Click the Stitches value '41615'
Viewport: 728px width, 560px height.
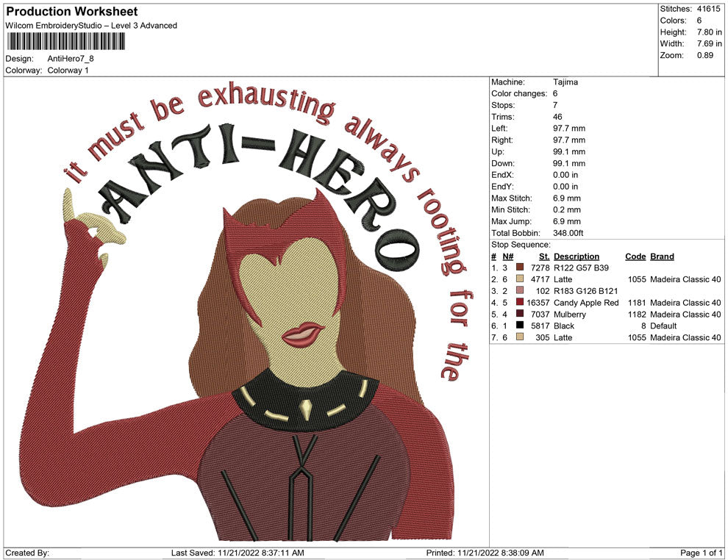click(x=708, y=9)
